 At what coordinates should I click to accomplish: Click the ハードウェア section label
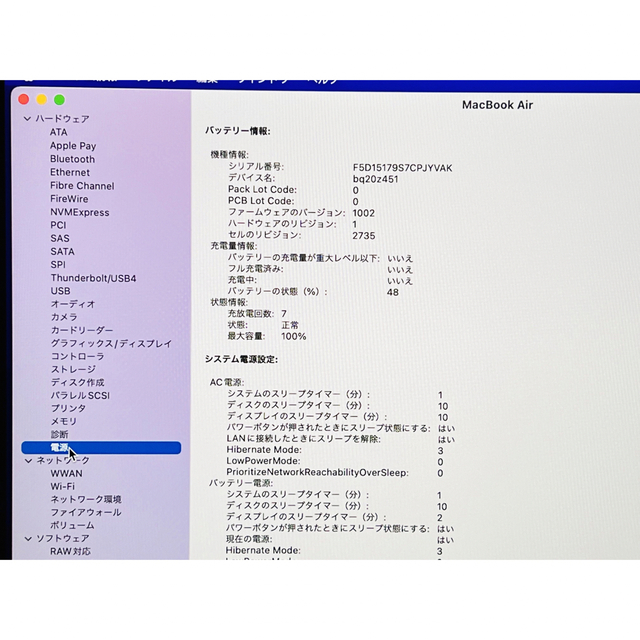pos(62,119)
